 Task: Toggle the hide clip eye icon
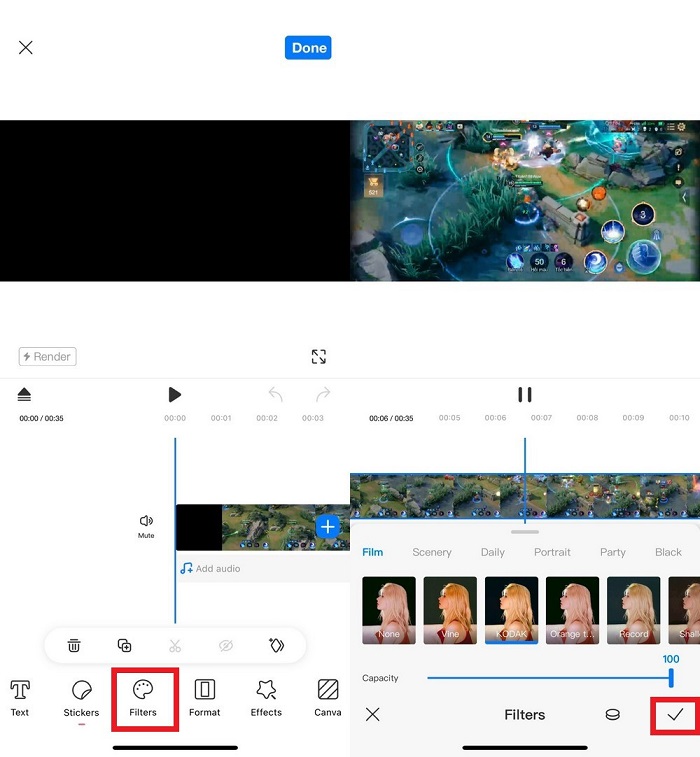coord(226,646)
